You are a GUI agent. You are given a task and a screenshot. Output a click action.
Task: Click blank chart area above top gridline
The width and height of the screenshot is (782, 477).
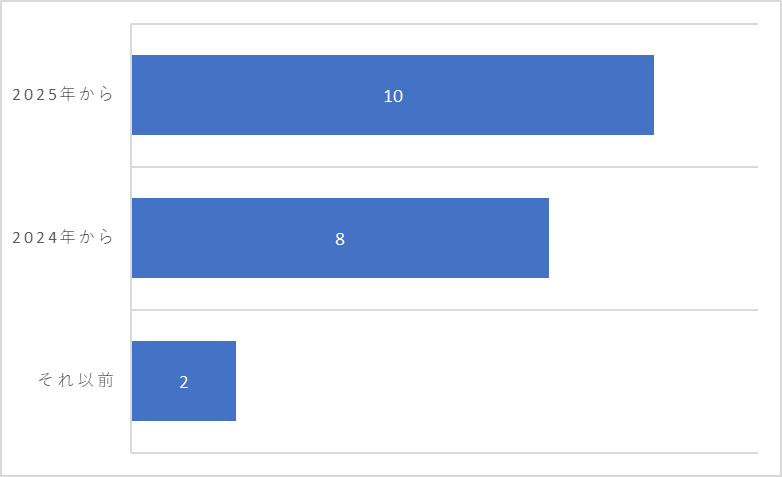444,12
